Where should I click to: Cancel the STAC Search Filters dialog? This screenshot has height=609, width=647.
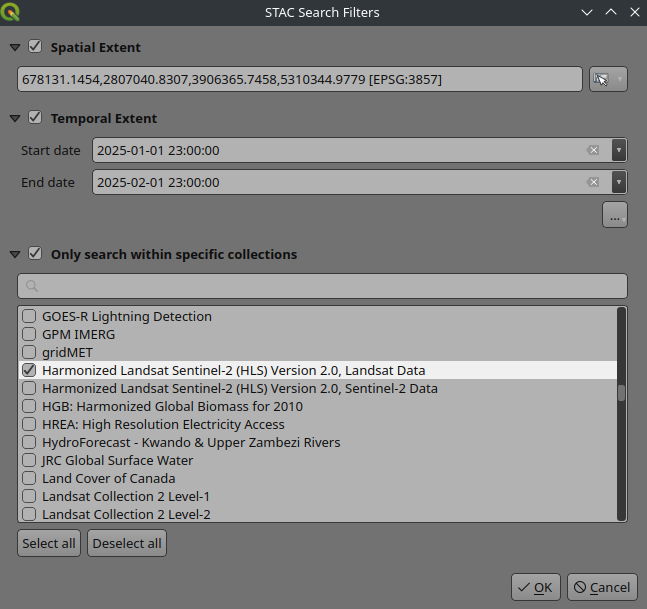point(602,587)
